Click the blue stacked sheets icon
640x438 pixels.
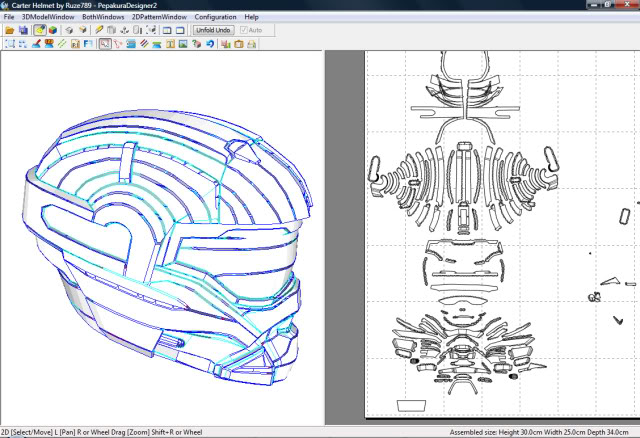pos(131,44)
